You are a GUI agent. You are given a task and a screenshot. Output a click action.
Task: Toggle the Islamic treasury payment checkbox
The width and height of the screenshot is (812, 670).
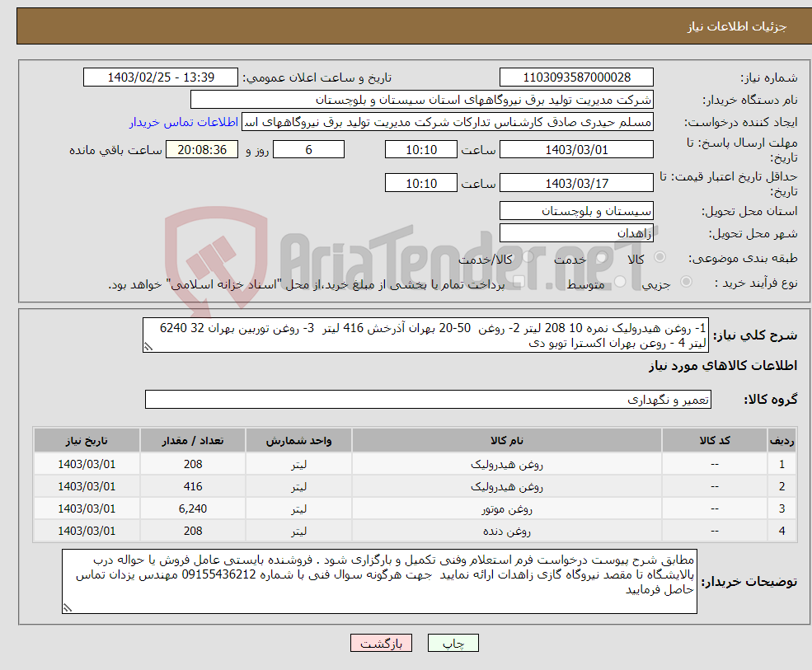coord(518,282)
